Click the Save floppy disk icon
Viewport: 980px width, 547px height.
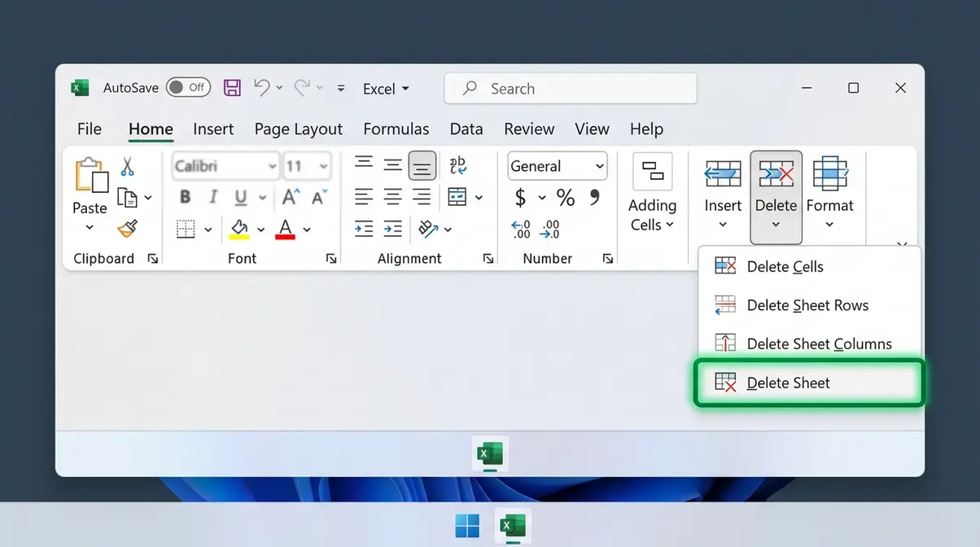[232, 88]
